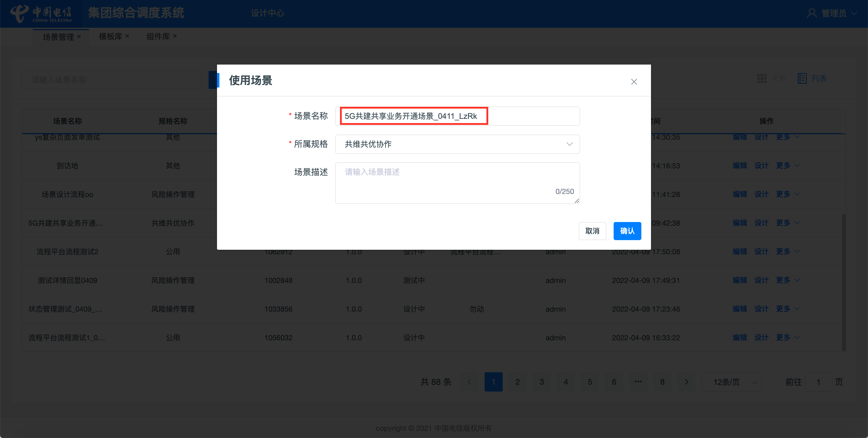Select page 5 in pagination
The width and height of the screenshot is (868, 438).
point(590,382)
